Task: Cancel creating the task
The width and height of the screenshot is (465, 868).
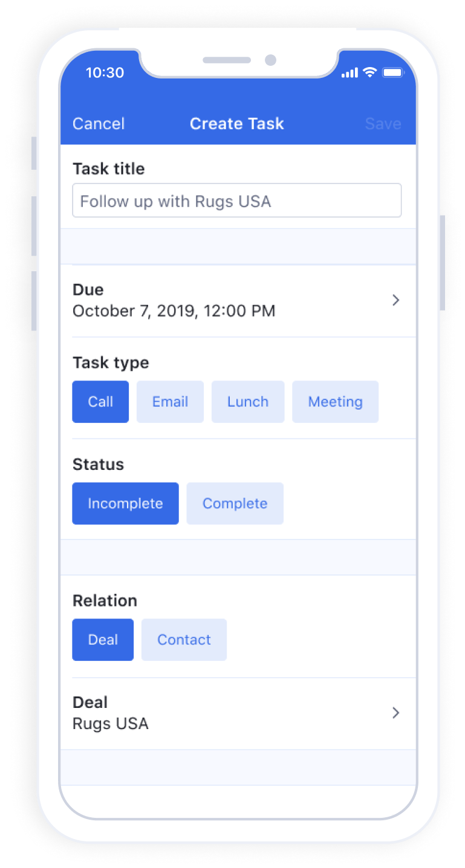Action: tap(99, 124)
